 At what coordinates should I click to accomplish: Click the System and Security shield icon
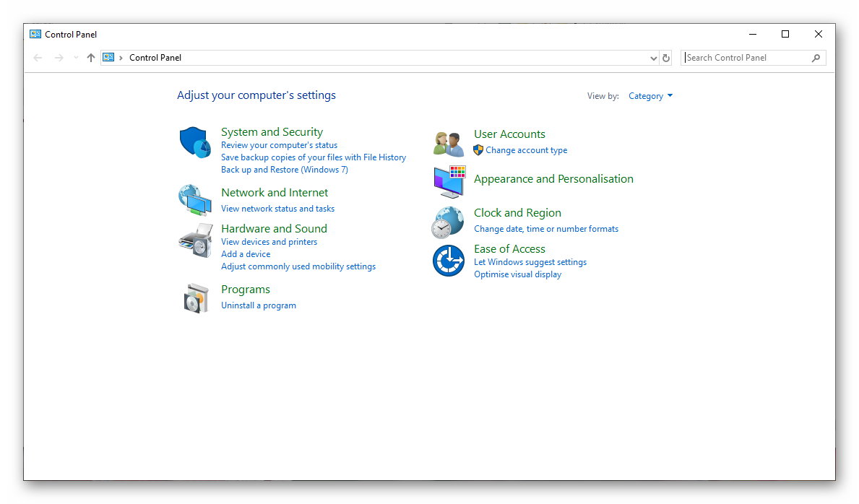195,142
